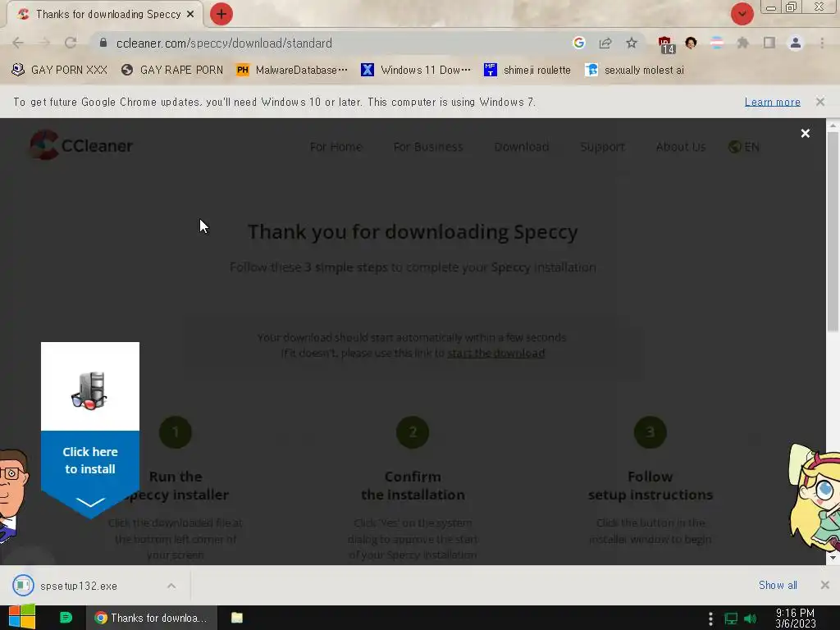The height and width of the screenshot is (630, 840).
Task: Open the MalwareDatabase bookmark
Action: [x=292, y=71]
